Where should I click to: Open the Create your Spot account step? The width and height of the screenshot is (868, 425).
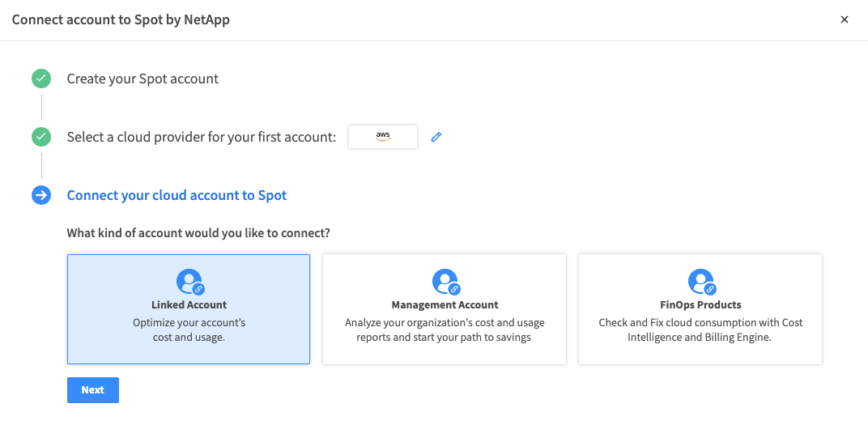click(143, 79)
